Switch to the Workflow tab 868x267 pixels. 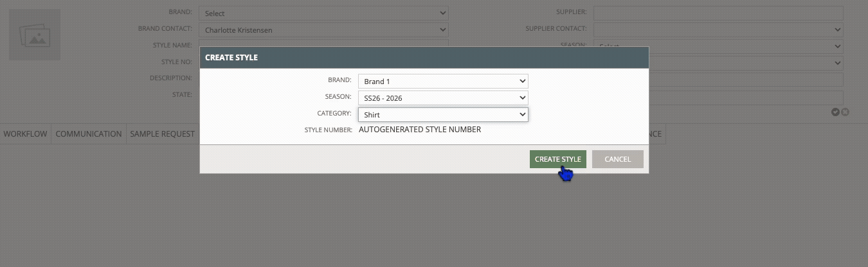click(x=25, y=134)
